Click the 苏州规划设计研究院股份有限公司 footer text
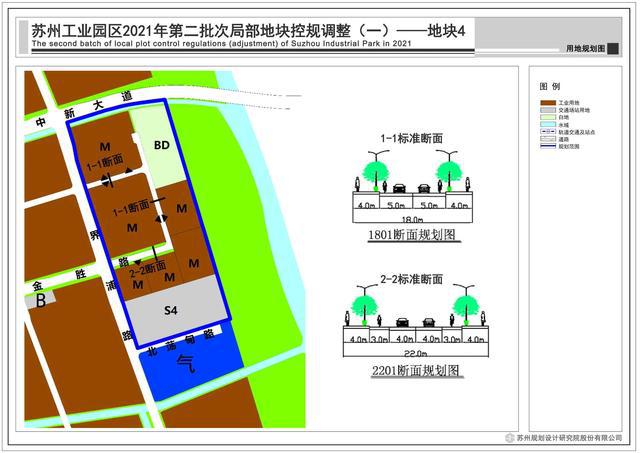The height and width of the screenshot is (453, 640). (569, 438)
